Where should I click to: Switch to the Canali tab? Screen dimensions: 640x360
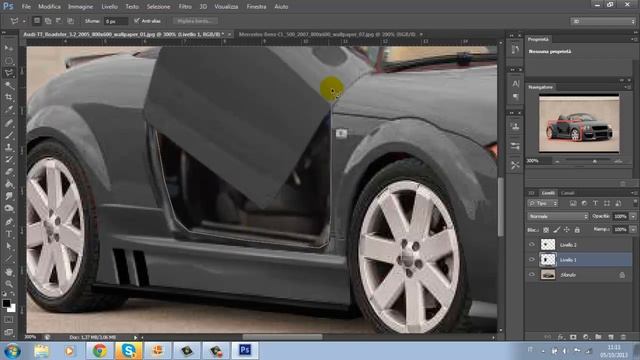[x=567, y=193]
